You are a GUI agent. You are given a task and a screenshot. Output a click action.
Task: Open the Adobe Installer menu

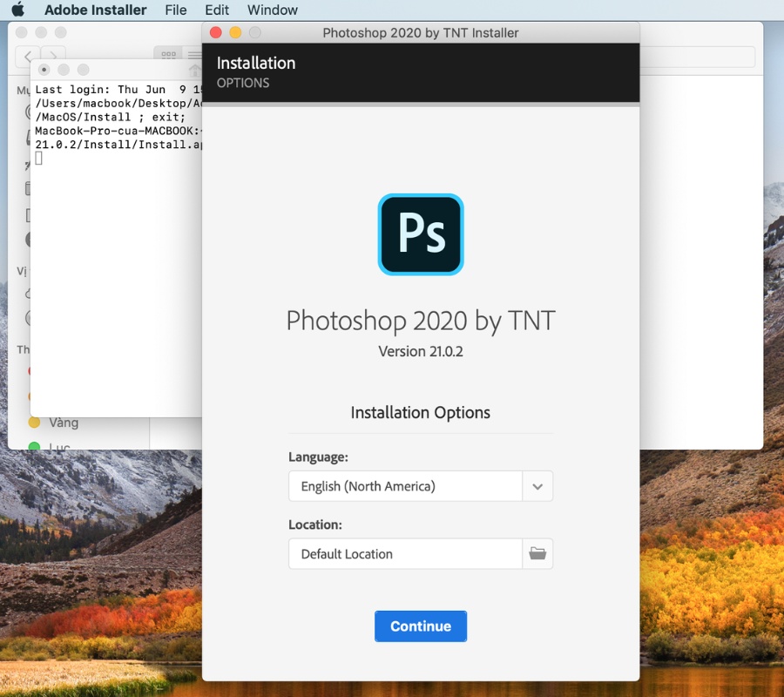[x=95, y=10]
